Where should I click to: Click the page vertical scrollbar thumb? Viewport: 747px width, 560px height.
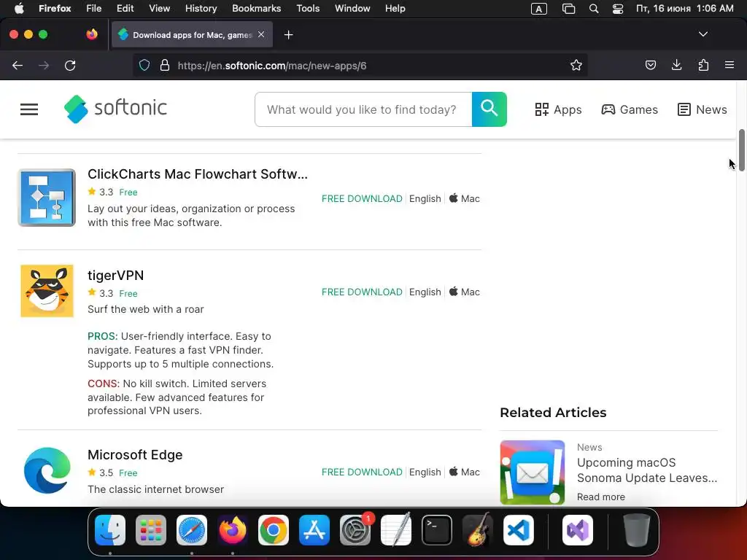tap(741, 150)
